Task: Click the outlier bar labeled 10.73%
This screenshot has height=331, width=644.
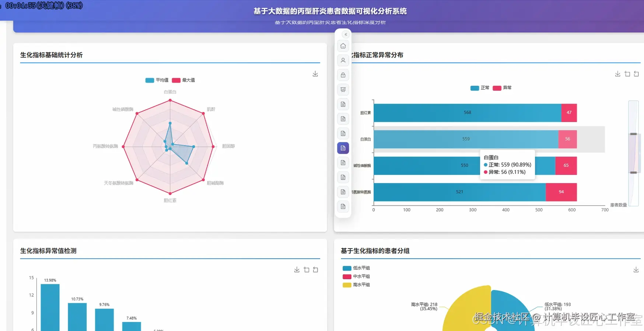Action: click(x=77, y=317)
